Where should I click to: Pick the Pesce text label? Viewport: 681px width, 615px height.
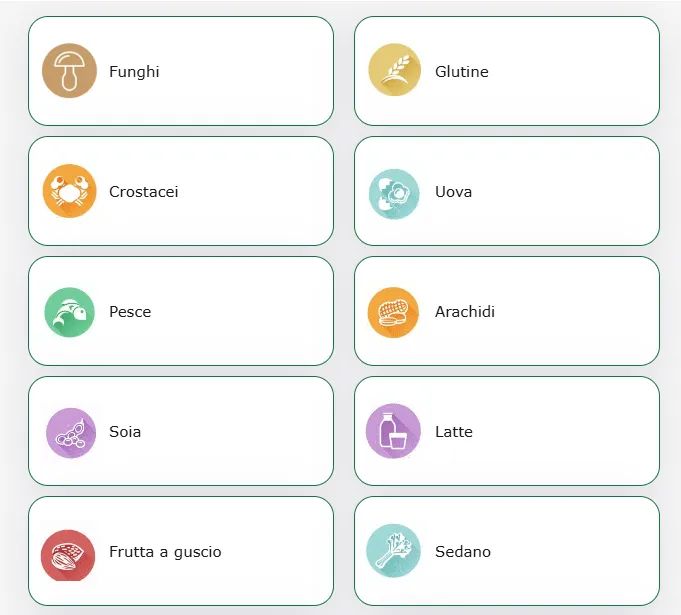130,312
